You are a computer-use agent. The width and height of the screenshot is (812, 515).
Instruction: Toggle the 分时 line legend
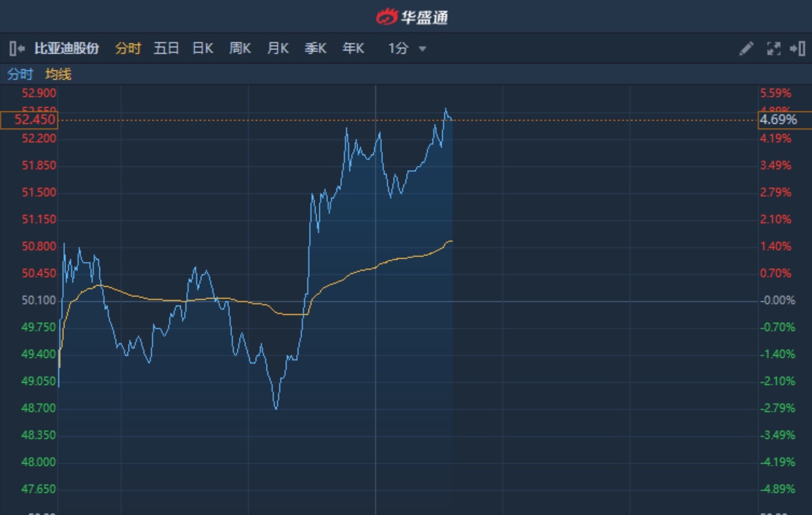click(x=20, y=74)
